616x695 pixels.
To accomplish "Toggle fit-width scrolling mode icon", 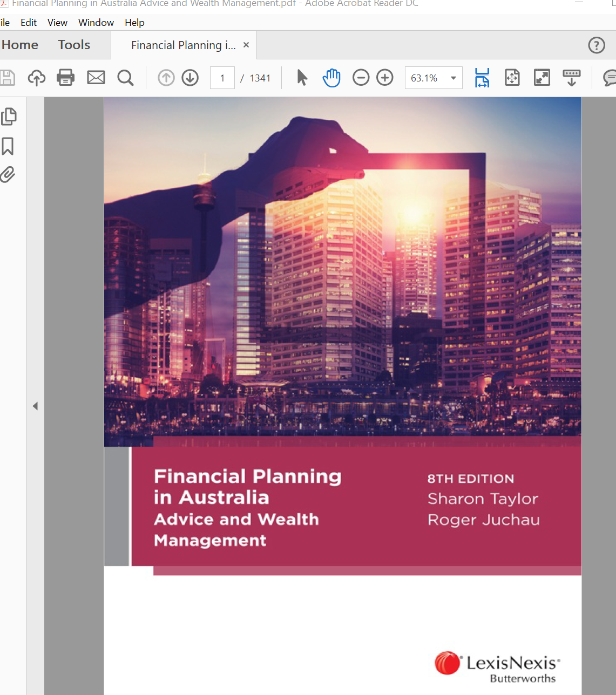I will 482,78.
